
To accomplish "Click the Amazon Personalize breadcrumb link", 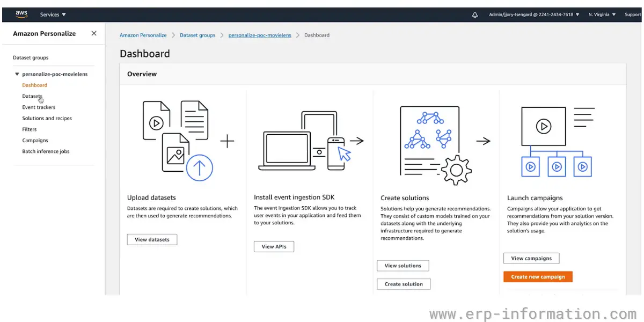I will pyautogui.click(x=143, y=35).
